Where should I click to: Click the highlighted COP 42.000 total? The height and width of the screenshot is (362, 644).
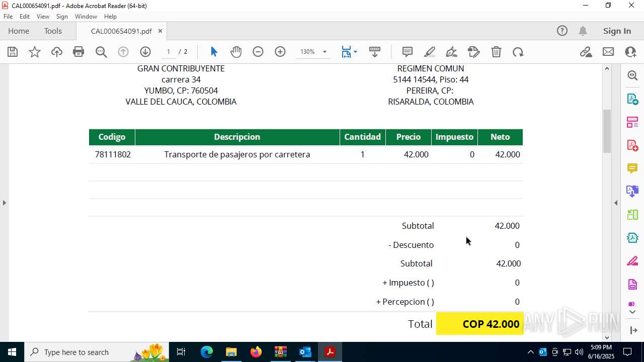480,324
